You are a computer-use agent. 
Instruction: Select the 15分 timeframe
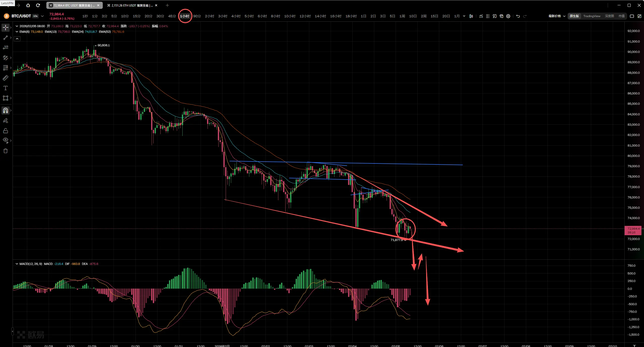tap(137, 16)
